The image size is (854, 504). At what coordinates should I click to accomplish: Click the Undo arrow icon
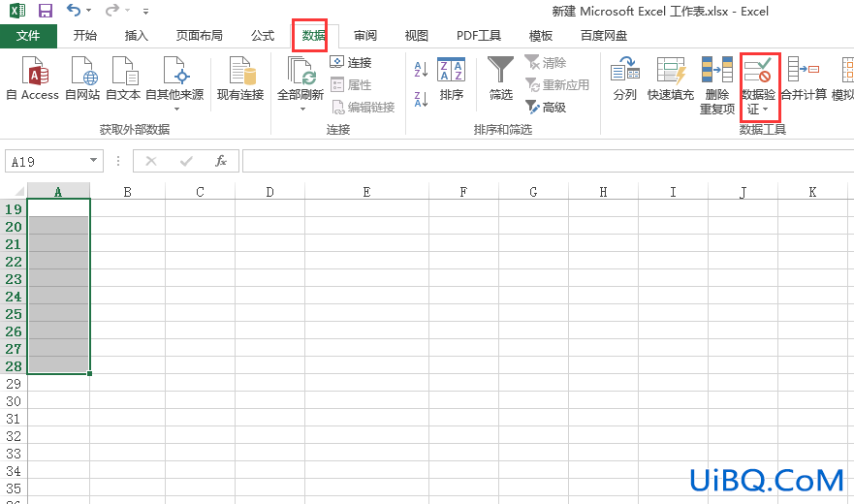point(73,10)
